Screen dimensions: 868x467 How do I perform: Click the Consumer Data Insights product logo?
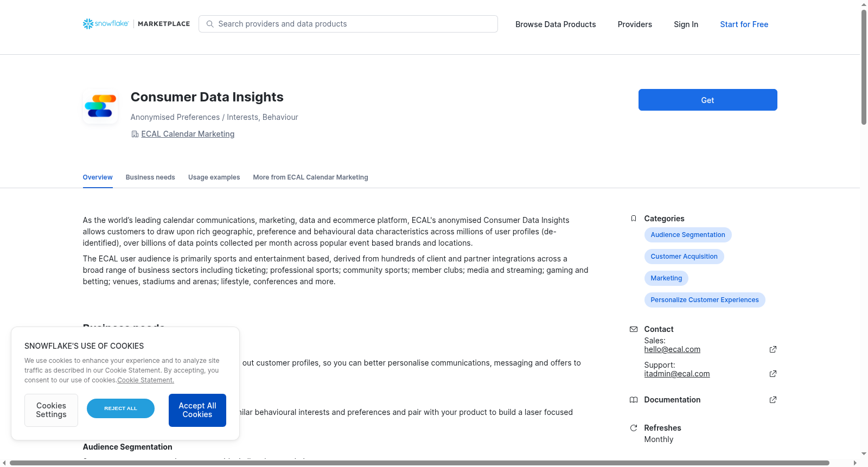tap(100, 106)
